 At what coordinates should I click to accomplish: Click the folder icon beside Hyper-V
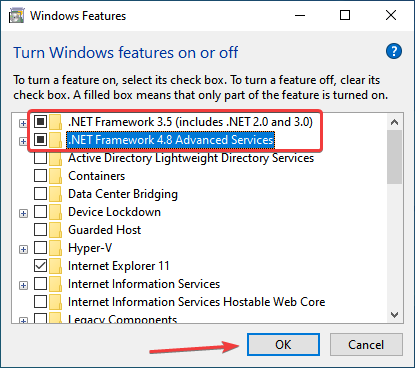tap(55, 248)
